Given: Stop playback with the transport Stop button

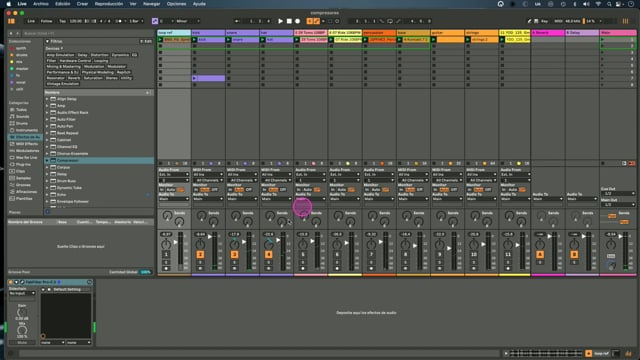Looking at the screenshot, I should click(x=289, y=21).
